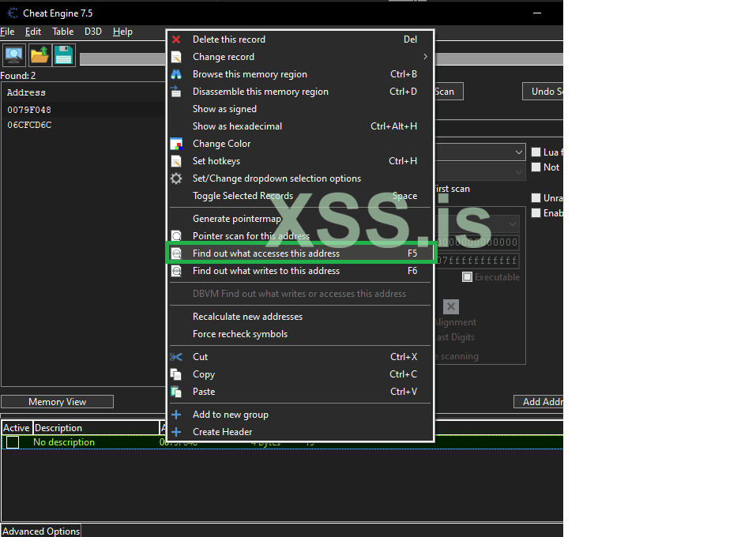The height and width of the screenshot is (537, 756).
Task: Click the Add Address button
Action: tap(539, 402)
